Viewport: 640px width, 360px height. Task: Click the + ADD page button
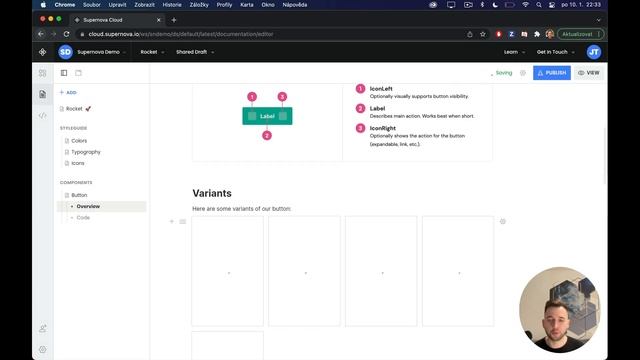click(68, 93)
